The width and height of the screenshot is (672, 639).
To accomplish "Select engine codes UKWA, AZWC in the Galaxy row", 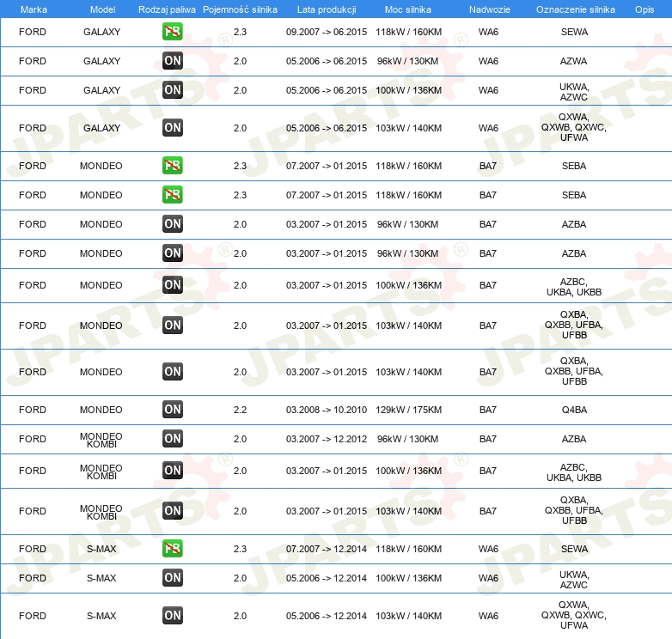I will pyautogui.click(x=574, y=92).
